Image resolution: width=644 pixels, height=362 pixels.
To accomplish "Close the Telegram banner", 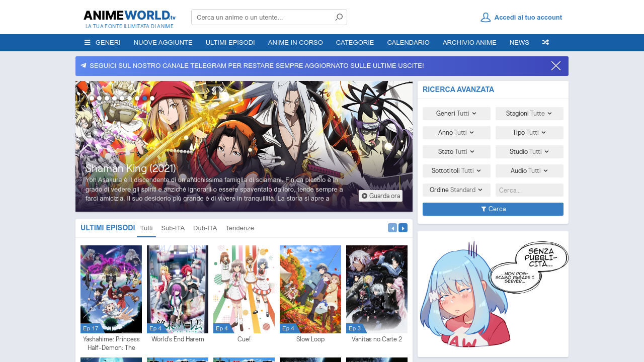I will click(x=556, y=66).
